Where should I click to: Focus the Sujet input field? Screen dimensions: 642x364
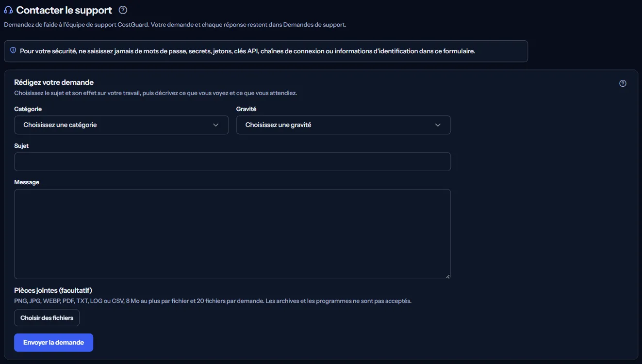click(232, 162)
